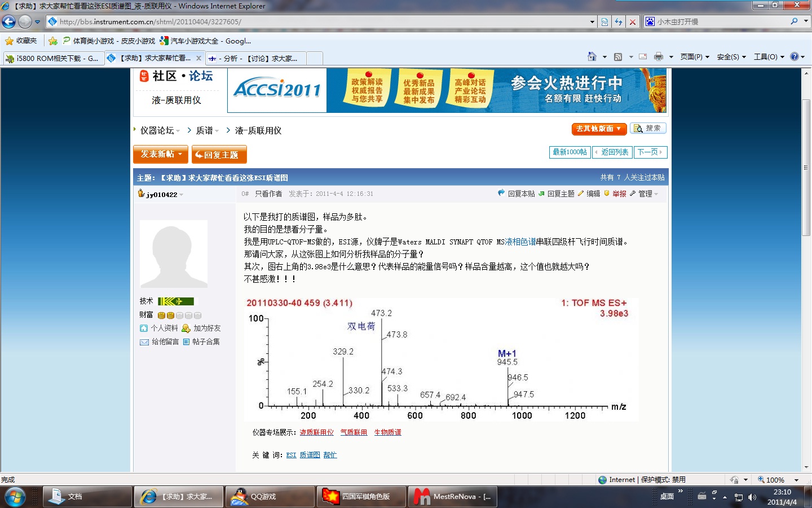
Task: Close the 【求助】求大家帮忙看 tab
Action: pyautogui.click(x=198, y=58)
